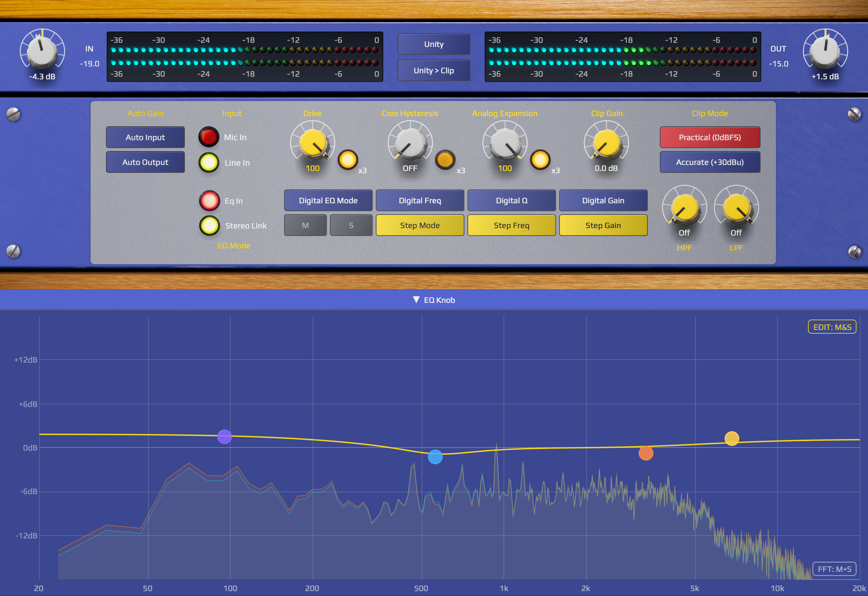
Task: Toggle the Eq In LED button
Action: coord(209,201)
